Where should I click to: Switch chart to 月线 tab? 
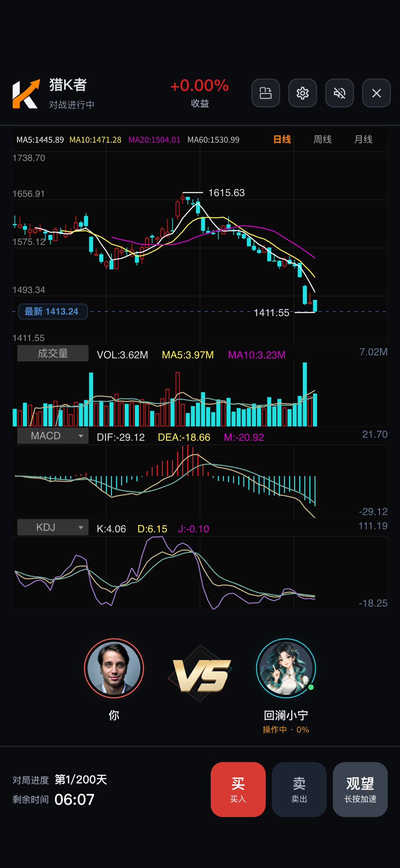(x=363, y=139)
